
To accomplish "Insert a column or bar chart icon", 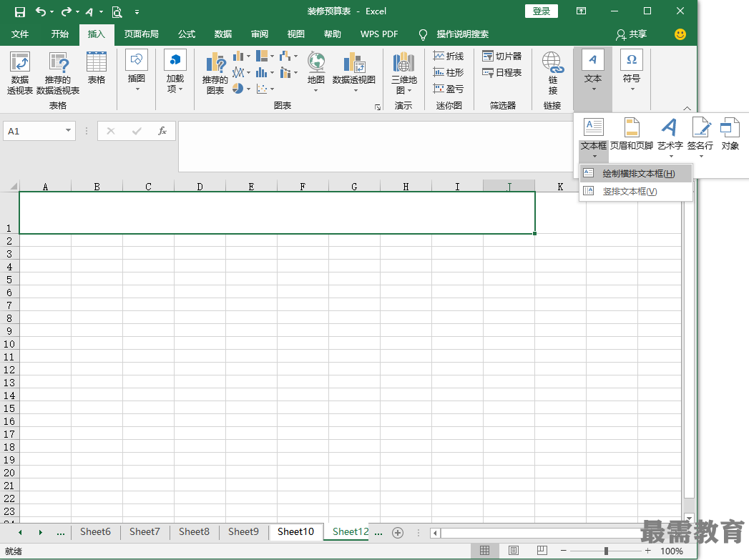I will pyautogui.click(x=238, y=57).
